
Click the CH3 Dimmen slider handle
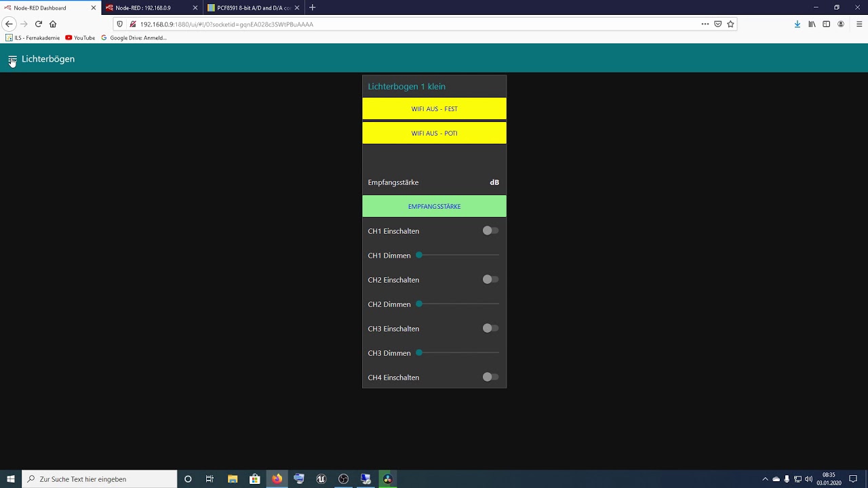click(x=419, y=352)
